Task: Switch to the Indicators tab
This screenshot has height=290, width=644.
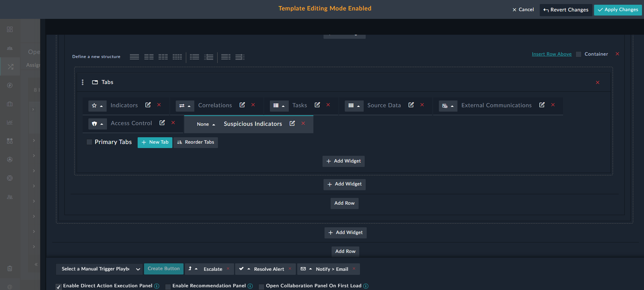Action: click(x=124, y=105)
